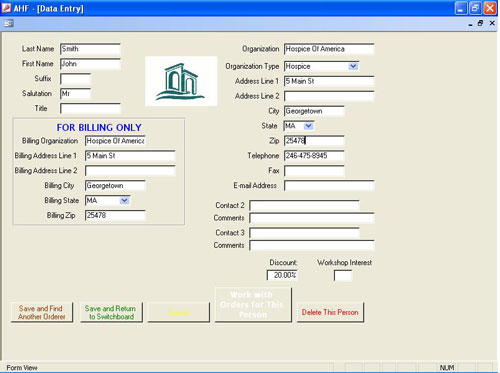Screen dimensions: 500x373
Task: Click Work with Orders for This Person
Action: [253, 305]
